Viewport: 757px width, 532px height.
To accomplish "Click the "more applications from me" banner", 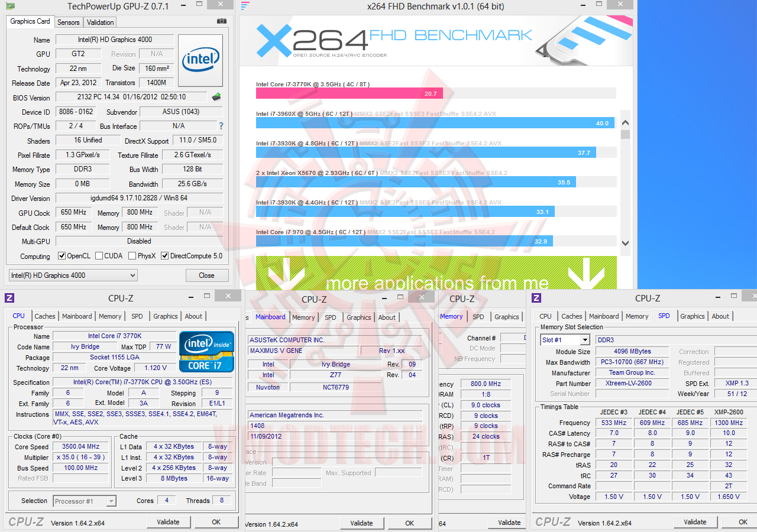I will (x=436, y=273).
